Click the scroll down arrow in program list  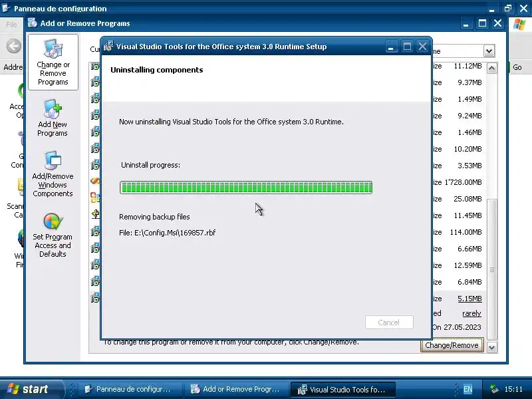click(491, 347)
